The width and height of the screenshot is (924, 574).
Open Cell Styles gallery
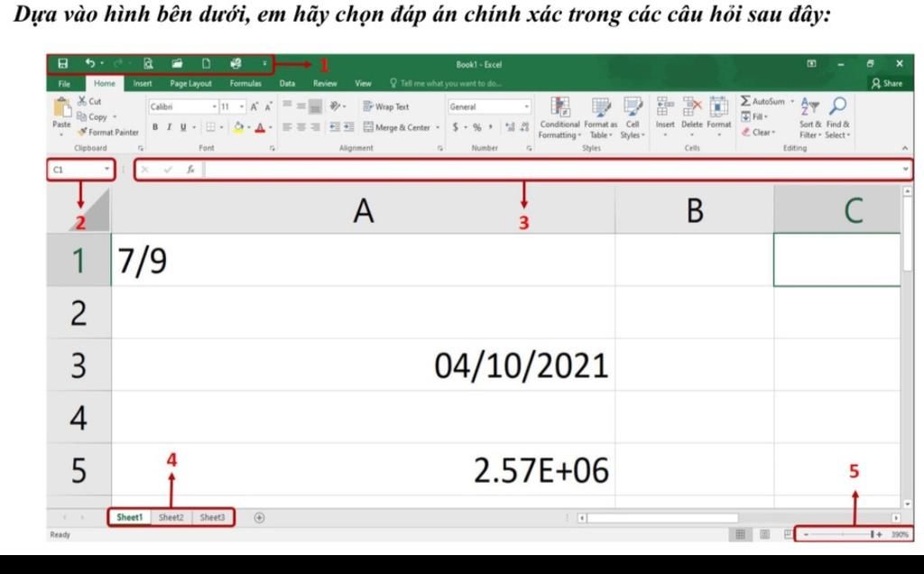[633, 118]
